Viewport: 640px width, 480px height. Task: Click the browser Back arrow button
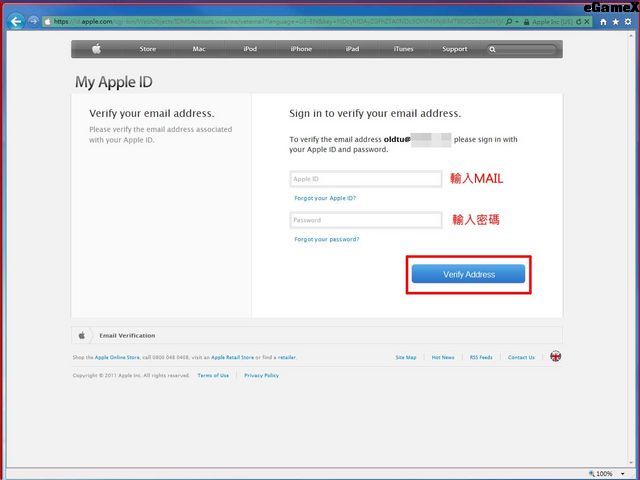point(16,21)
